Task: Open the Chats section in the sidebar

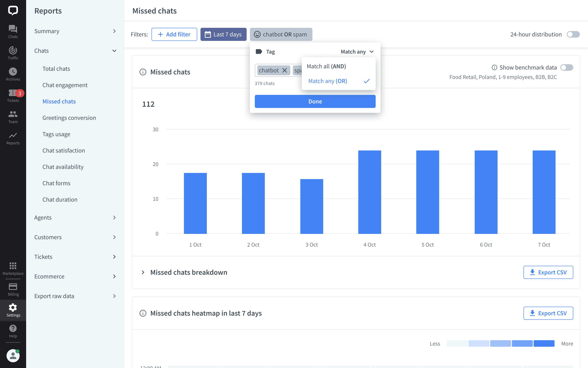Action: pyautogui.click(x=13, y=32)
